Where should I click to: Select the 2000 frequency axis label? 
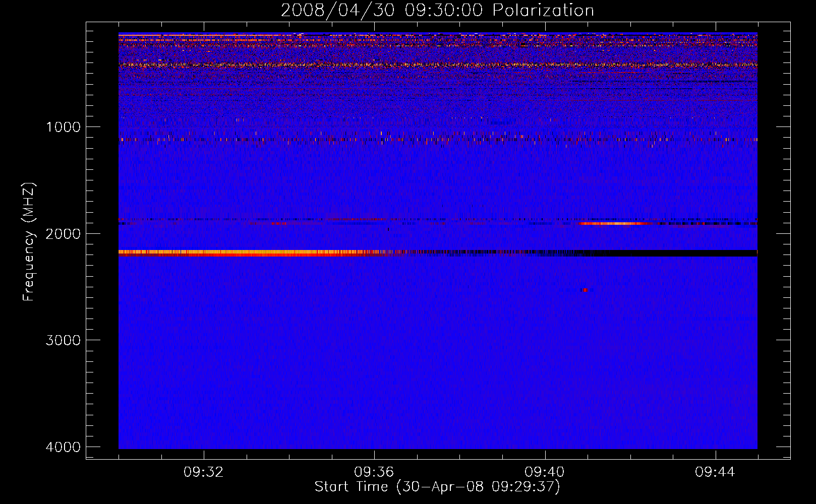point(63,234)
